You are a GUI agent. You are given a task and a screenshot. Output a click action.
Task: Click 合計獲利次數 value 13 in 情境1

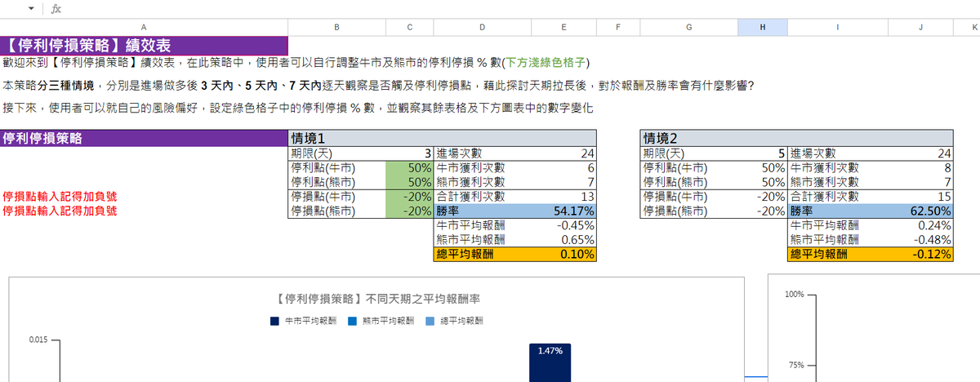tap(563, 197)
